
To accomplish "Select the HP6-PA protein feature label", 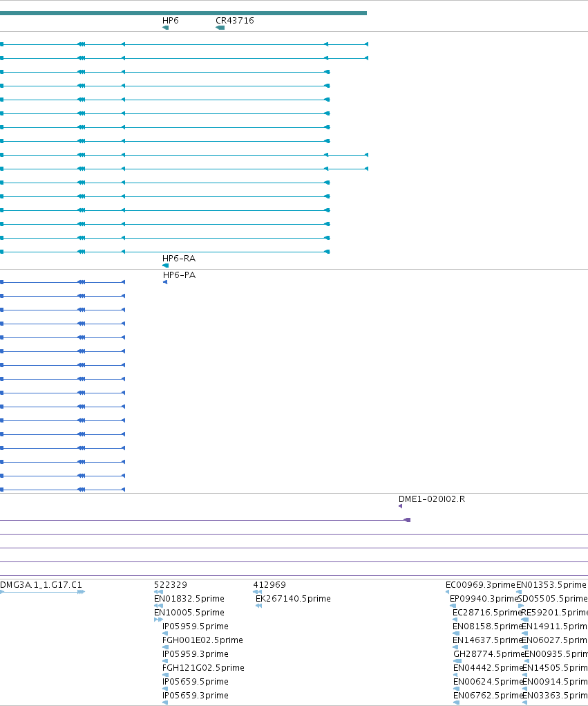I will point(179,275).
